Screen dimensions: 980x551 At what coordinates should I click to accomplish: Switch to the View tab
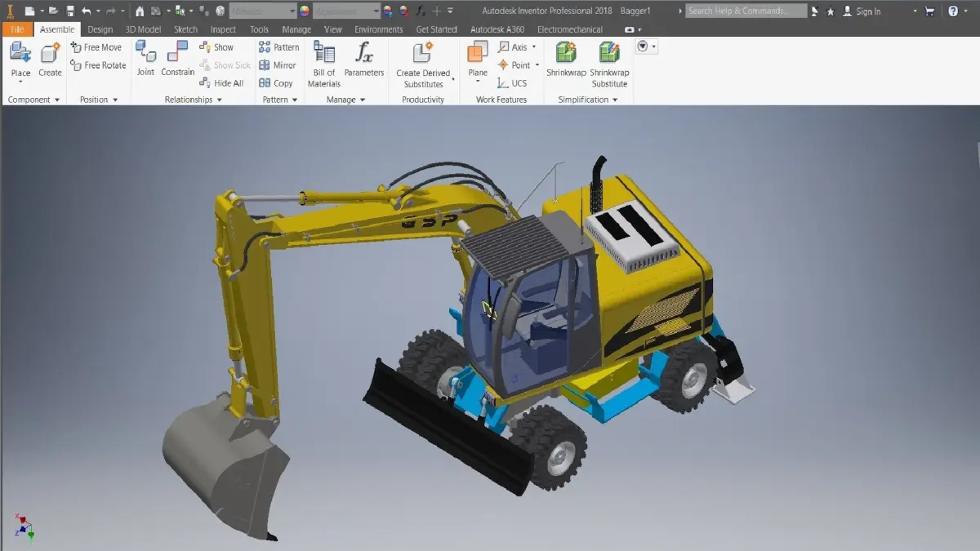click(x=332, y=29)
